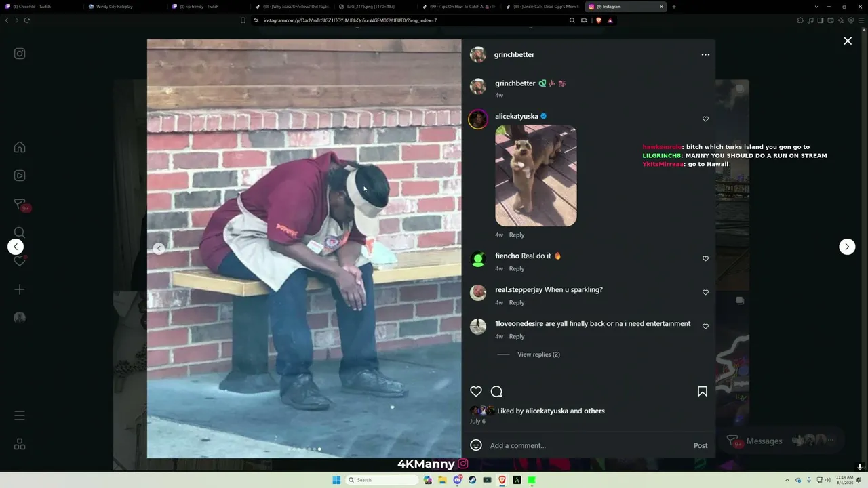Open alicekatyuska's profile from comment
This screenshot has width=868, height=488.
(516, 116)
